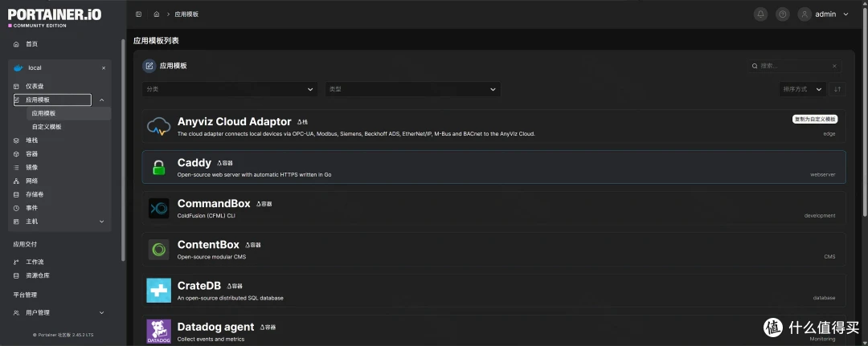868x346 pixels.
Task: Select the CrateDB template
Action: pos(493,291)
